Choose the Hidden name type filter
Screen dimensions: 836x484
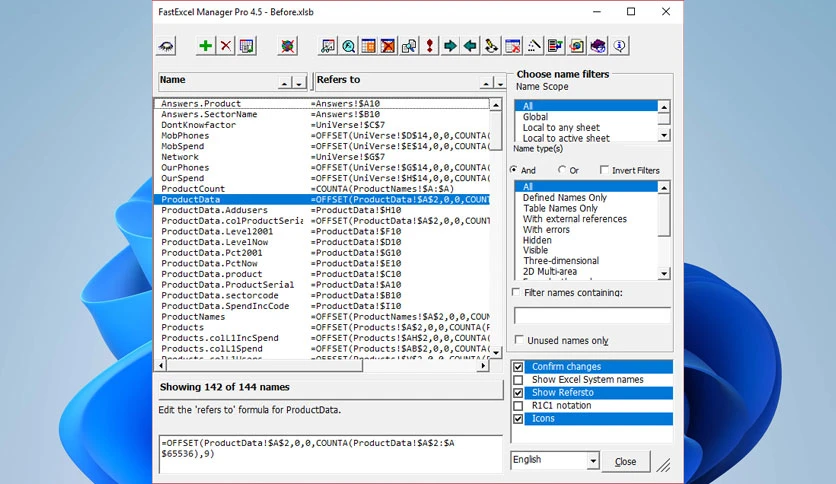(537, 240)
